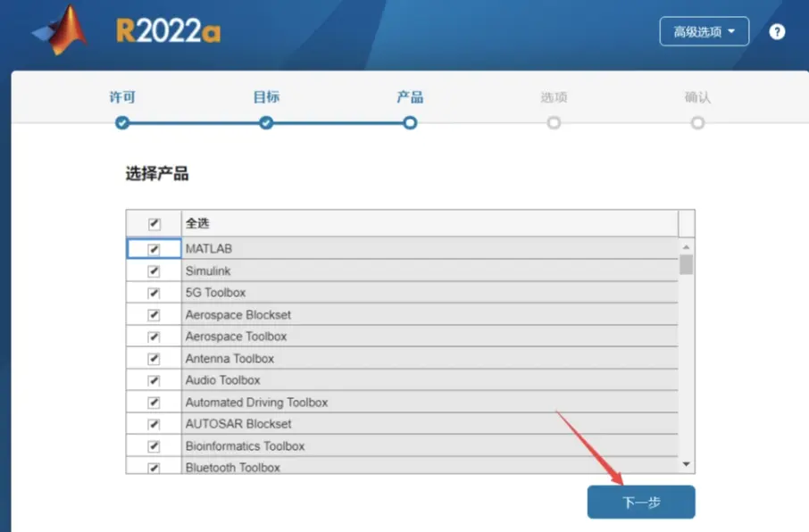809x532 pixels.
Task: Select the Automated Driving Toolbox row text
Action: (257, 403)
